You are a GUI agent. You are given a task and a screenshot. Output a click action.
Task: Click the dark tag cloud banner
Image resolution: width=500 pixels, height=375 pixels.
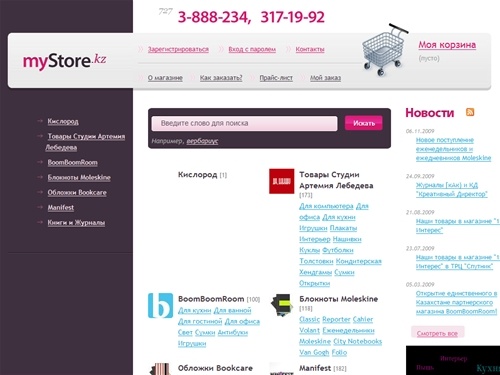click(x=453, y=360)
